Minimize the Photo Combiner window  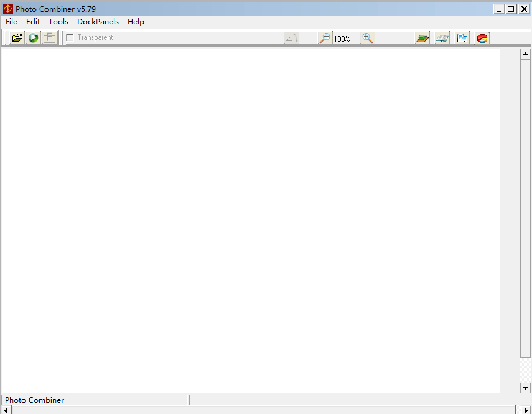coord(498,9)
